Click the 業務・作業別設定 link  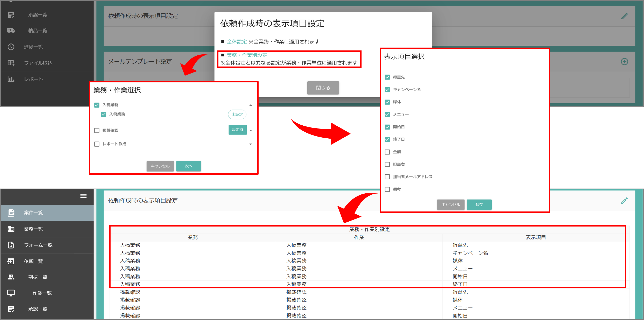(247, 55)
